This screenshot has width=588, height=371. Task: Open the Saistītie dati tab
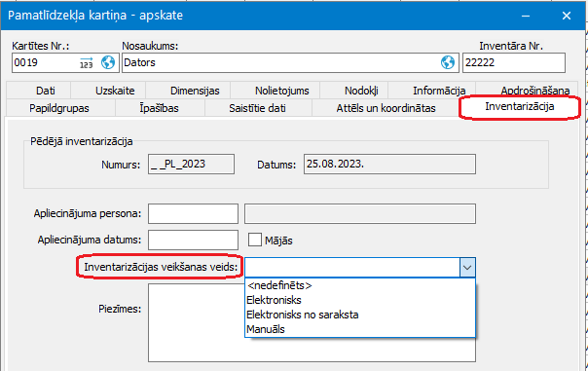click(x=257, y=108)
